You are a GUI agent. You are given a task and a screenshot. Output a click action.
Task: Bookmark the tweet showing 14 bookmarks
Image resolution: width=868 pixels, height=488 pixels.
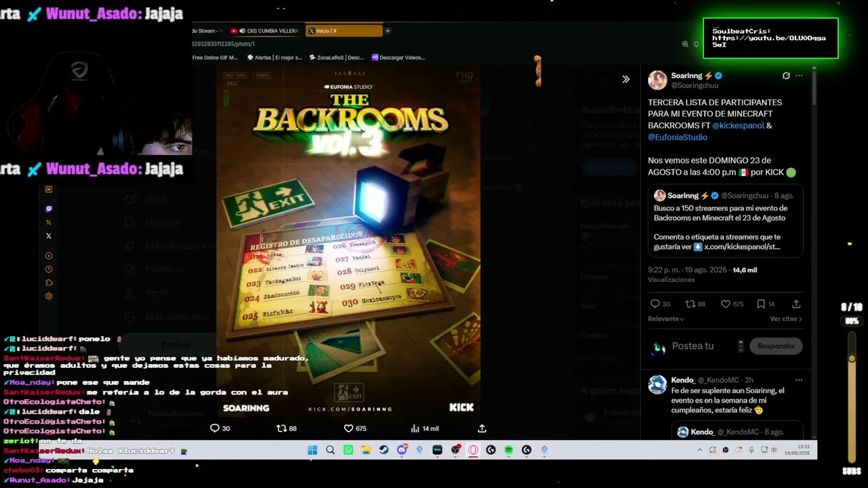761,304
